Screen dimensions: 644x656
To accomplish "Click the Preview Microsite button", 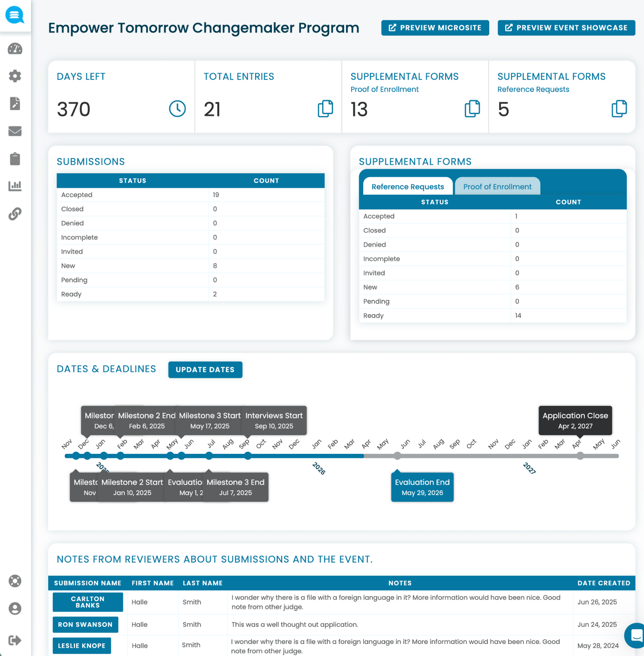I will tap(435, 28).
